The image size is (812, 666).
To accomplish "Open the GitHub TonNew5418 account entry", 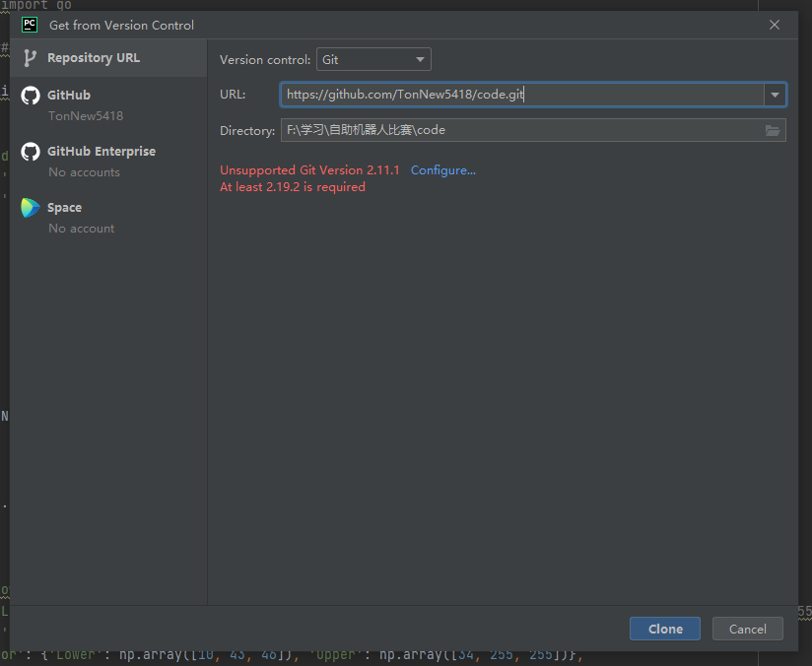I will (x=108, y=105).
